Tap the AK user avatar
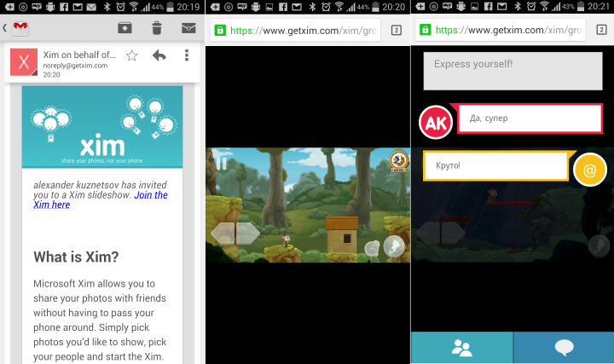Screen dimensions: 614x364 pos(436,123)
